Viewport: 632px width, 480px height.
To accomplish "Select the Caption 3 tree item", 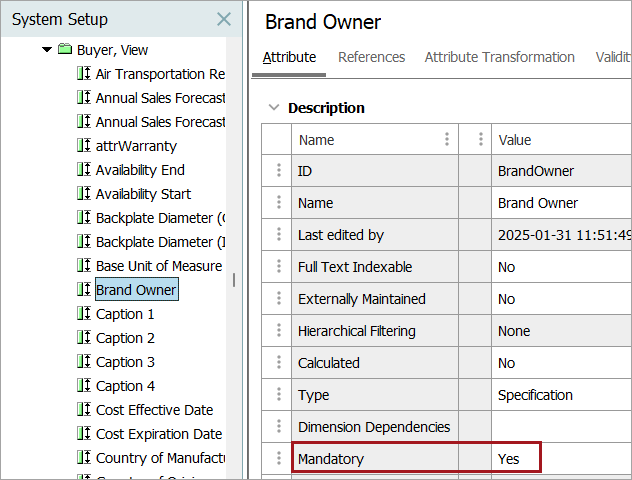I will tap(125, 362).
